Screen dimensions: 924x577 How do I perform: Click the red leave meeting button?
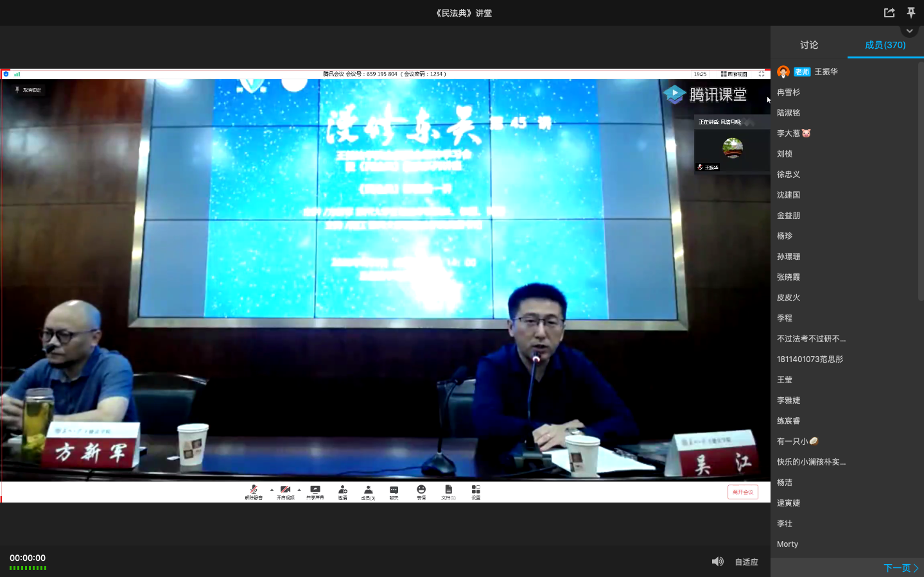[742, 492]
